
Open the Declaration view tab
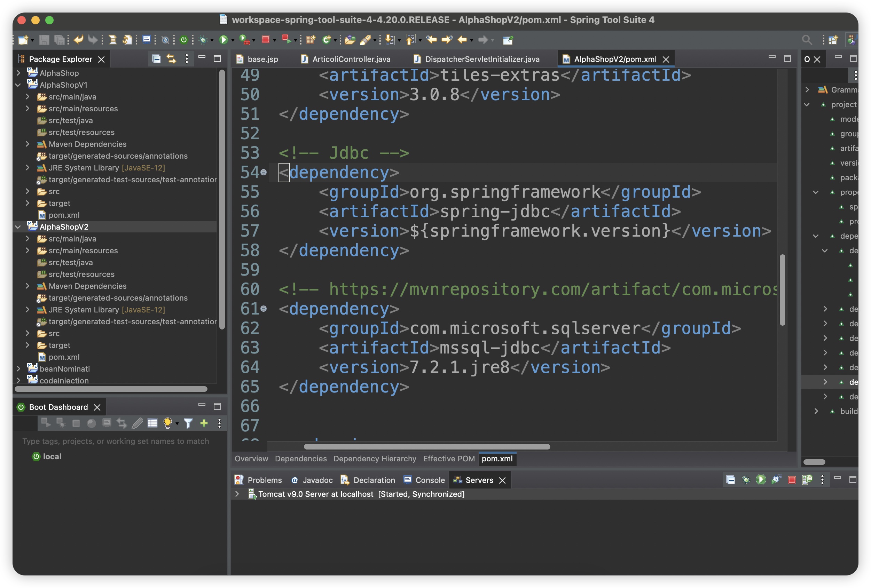point(368,480)
